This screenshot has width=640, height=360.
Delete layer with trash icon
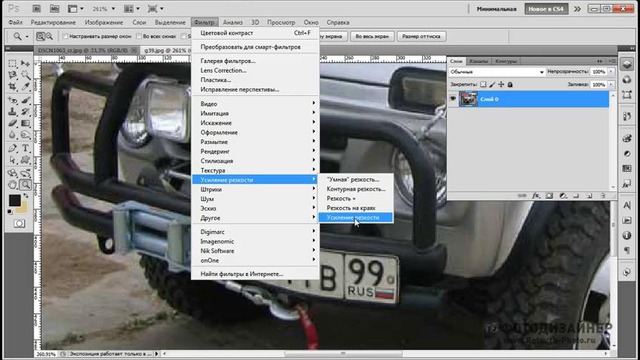(x=602, y=196)
